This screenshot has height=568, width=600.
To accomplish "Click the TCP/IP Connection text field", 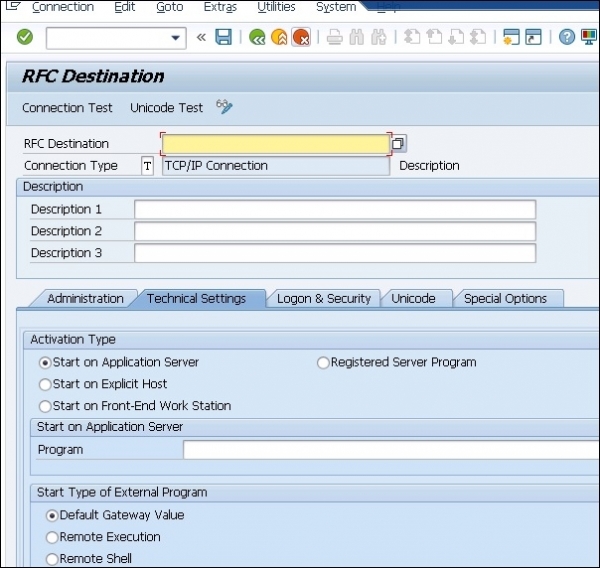I will click(276, 166).
